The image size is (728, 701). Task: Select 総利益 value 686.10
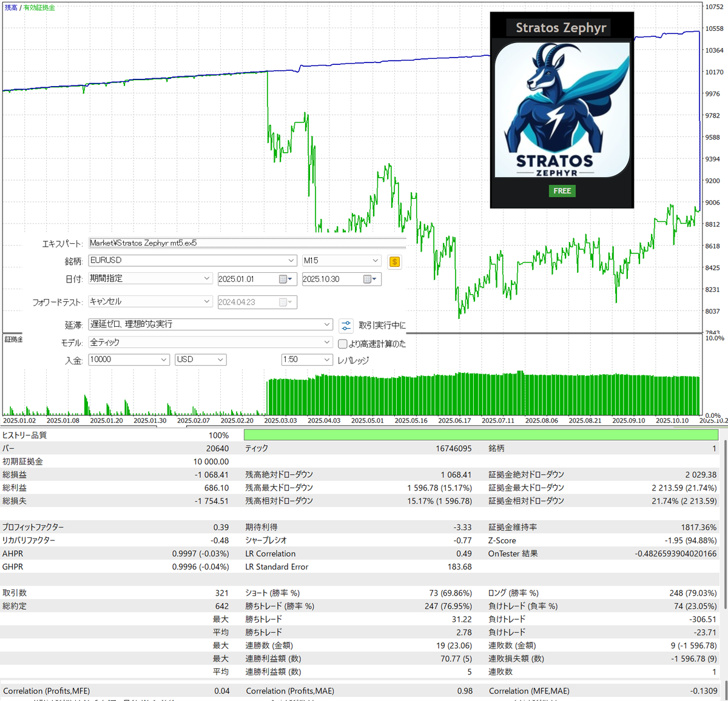[217, 488]
